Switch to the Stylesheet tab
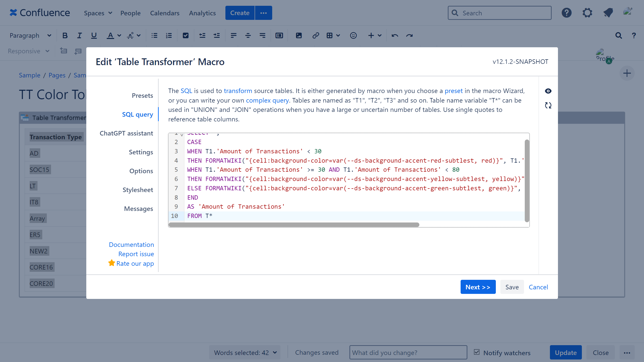This screenshot has height=362, width=644. click(x=138, y=190)
